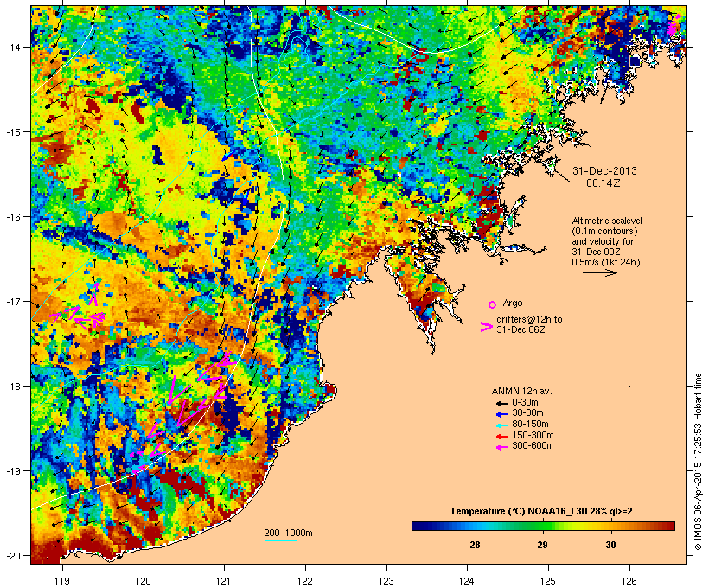This screenshot has width=709, height=588.
Task: Click the latitude label -14
Action: click(x=12, y=47)
